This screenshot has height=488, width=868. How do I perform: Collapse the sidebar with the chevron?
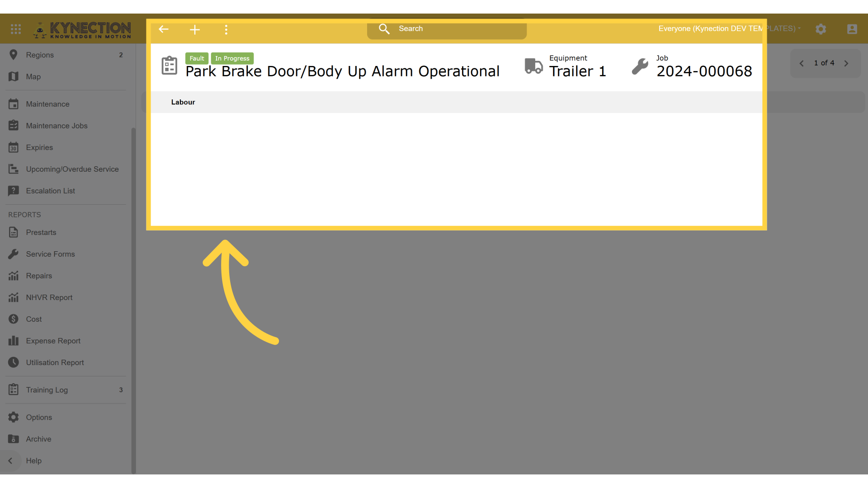(10, 461)
